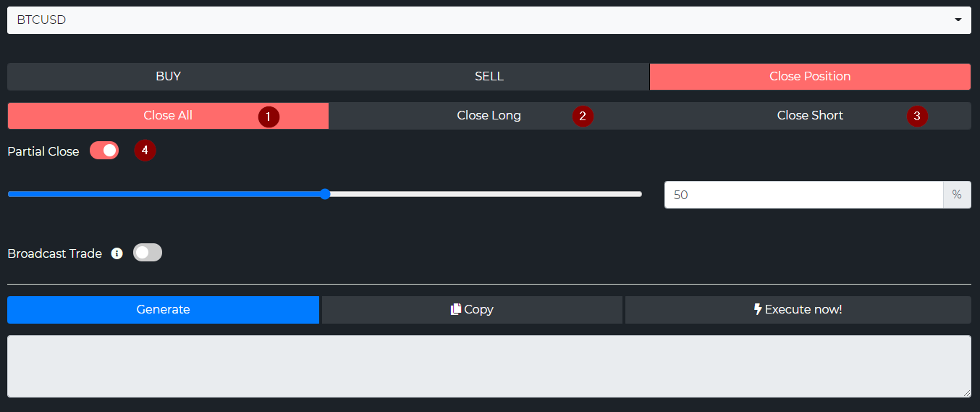The width and height of the screenshot is (980, 412).
Task: Choose the Close Short option
Action: [809, 116]
